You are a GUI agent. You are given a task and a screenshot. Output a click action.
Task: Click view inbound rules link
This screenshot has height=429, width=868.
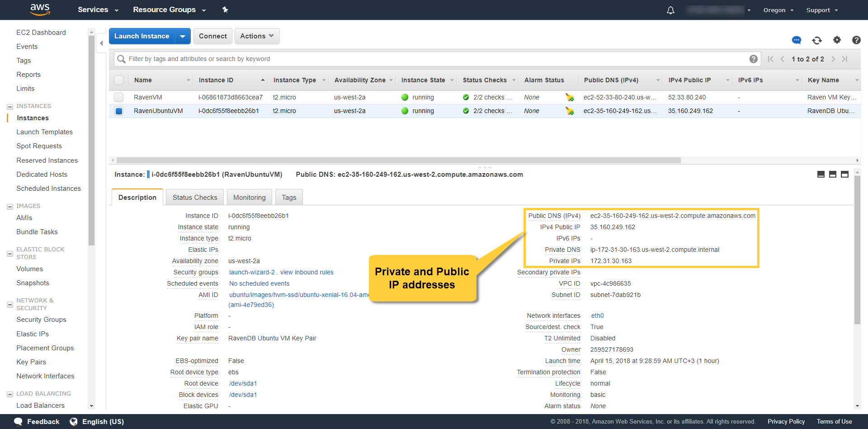[307, 272]
